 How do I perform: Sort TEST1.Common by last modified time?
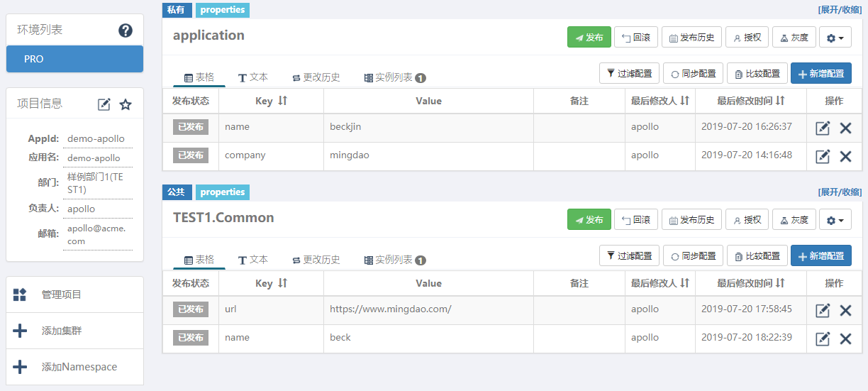point(780,283)
